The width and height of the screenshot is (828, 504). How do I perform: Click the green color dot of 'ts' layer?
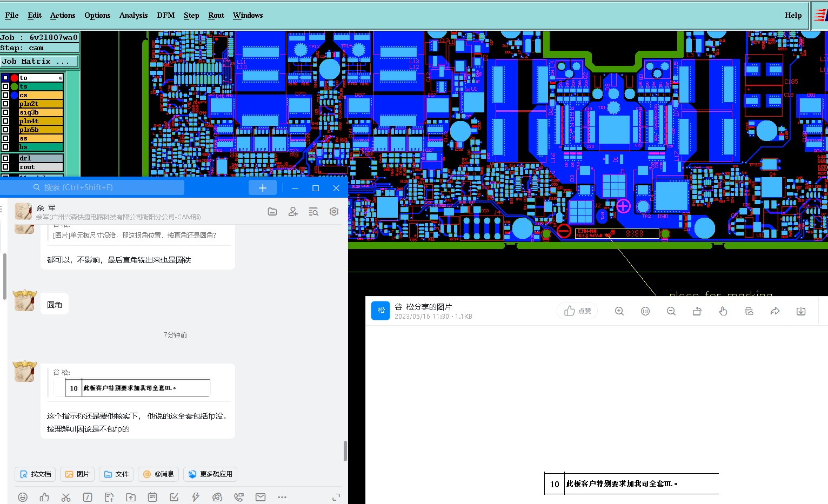click(x=14, y=86)
